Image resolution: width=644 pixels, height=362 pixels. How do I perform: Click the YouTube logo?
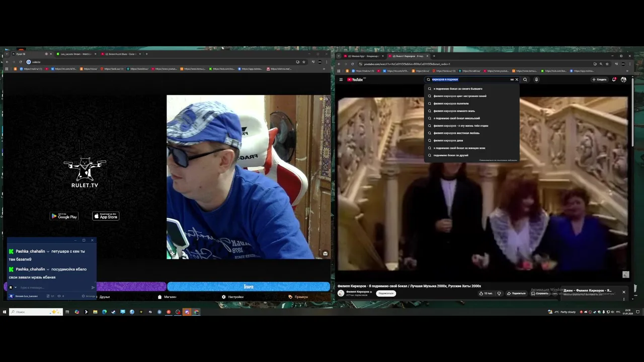pyautogui.click(x=355, y=79)
